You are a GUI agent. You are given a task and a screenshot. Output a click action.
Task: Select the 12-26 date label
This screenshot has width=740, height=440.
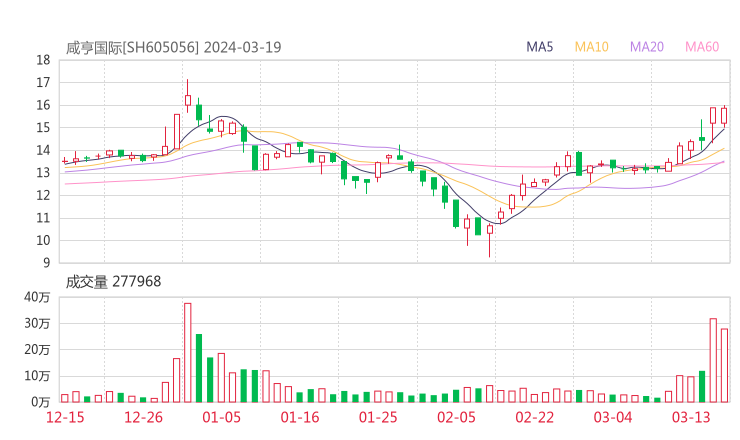pos(143,417)
